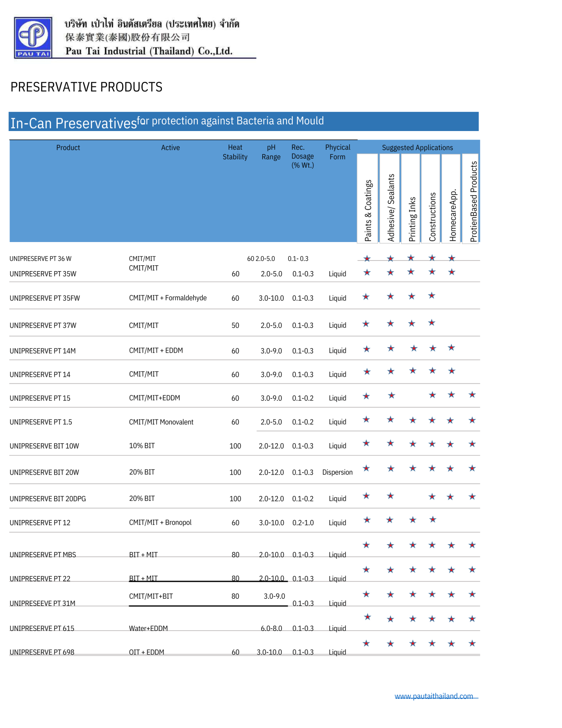This screenshot has height=728, width=562.
Task: Click UNIPRESERVE PT 36 W product name
Action: click(40, 258)
